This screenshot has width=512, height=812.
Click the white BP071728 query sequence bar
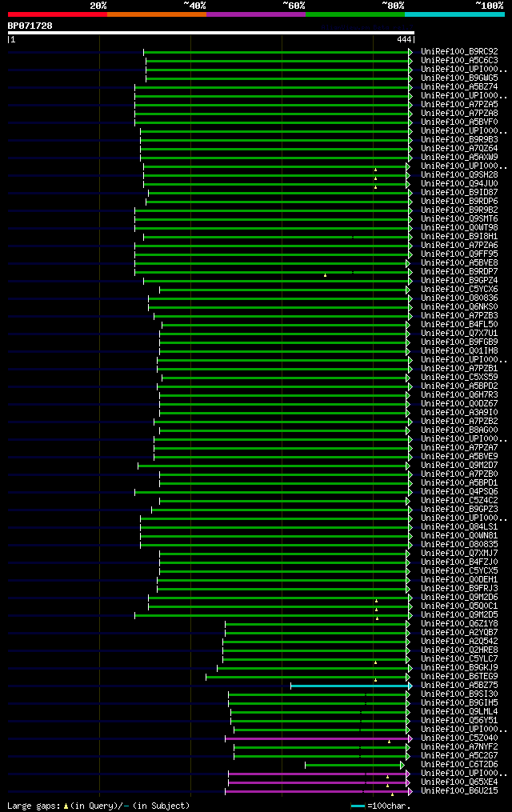210,33
